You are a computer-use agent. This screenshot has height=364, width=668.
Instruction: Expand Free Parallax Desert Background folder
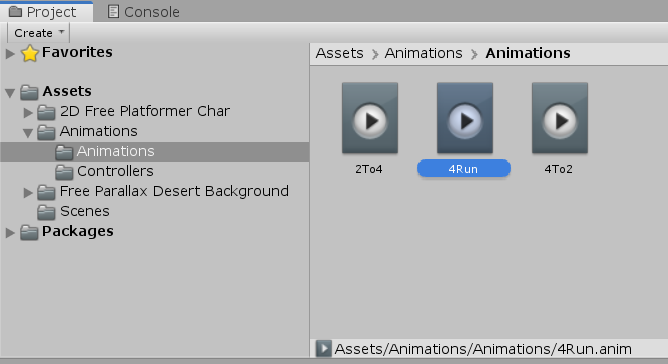(28, 193)
